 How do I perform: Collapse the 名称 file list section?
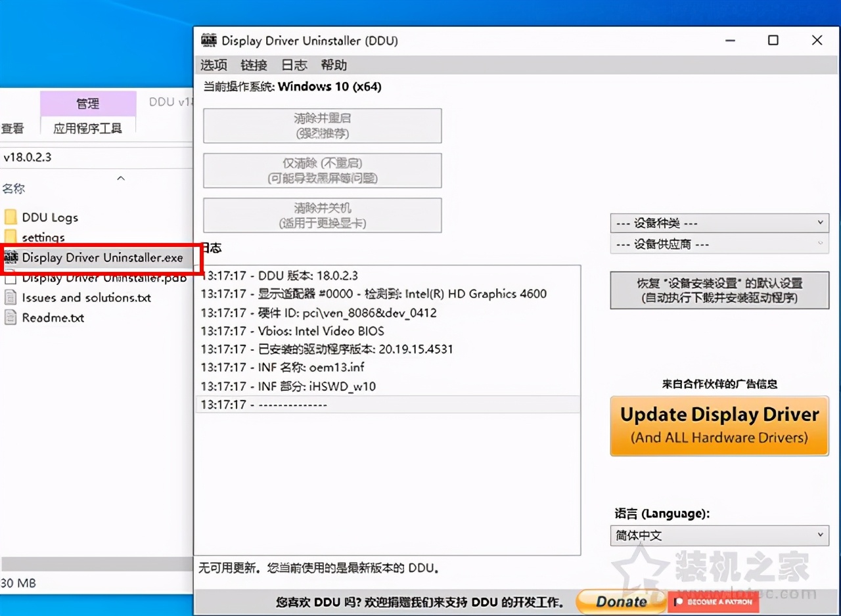[x=120, y=178]
